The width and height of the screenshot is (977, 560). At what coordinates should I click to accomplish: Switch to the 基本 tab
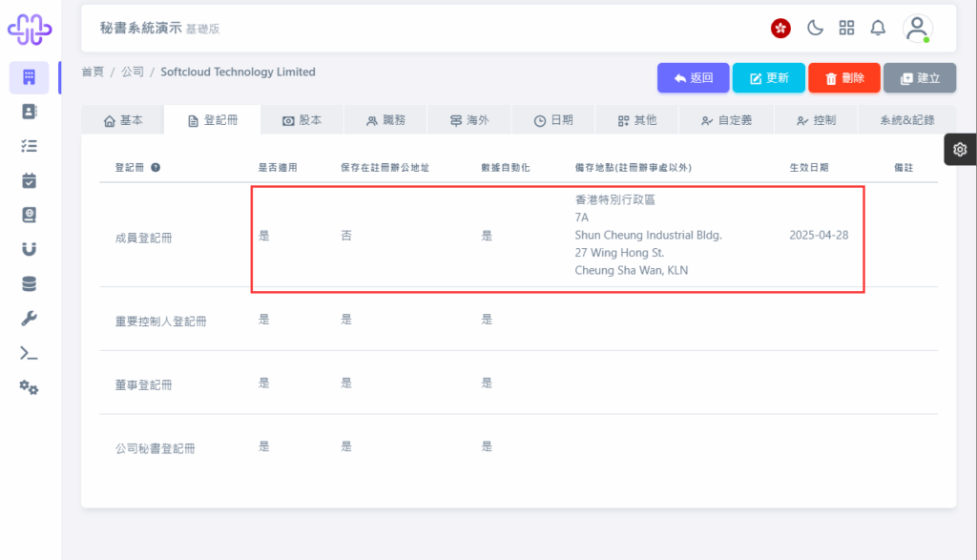coord(123,120)
